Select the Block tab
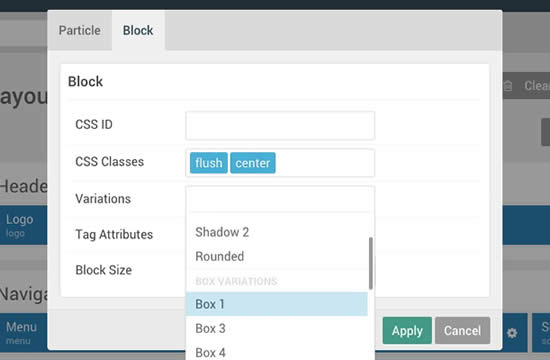 138,31
